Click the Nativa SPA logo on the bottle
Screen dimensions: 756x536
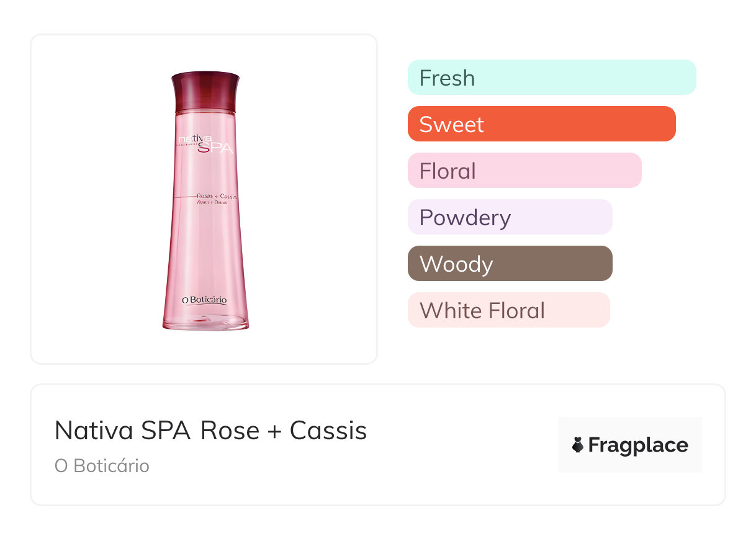coord(205,144)
